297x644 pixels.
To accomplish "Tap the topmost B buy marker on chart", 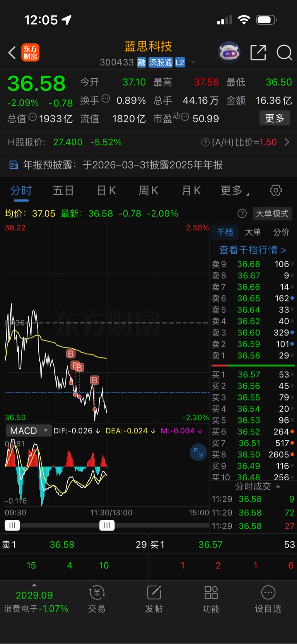I will pos(70,353).
